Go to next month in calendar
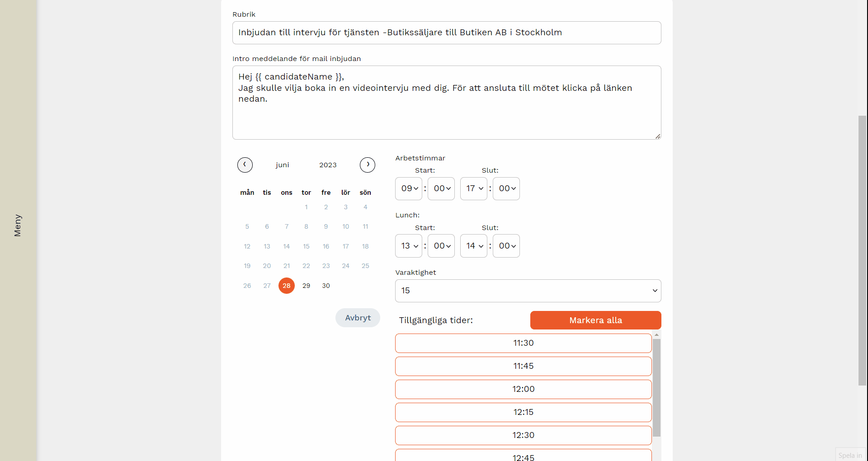The image size is (868, 461). click(367, 165)
